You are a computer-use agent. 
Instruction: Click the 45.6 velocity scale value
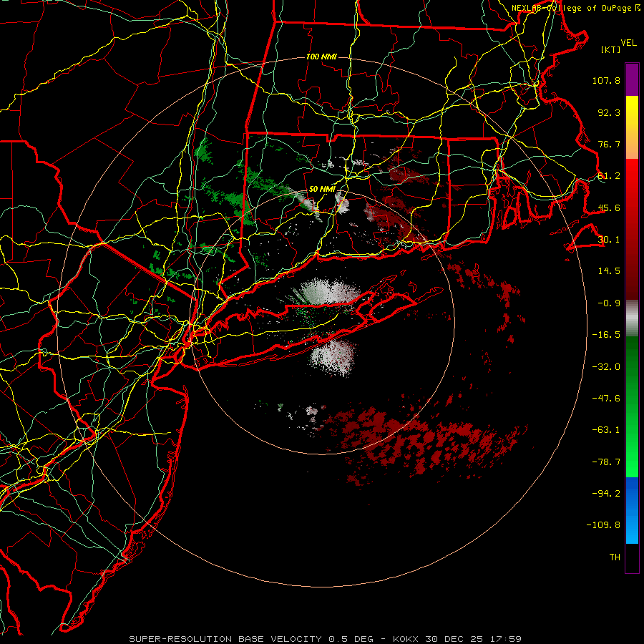click(609, 208)
